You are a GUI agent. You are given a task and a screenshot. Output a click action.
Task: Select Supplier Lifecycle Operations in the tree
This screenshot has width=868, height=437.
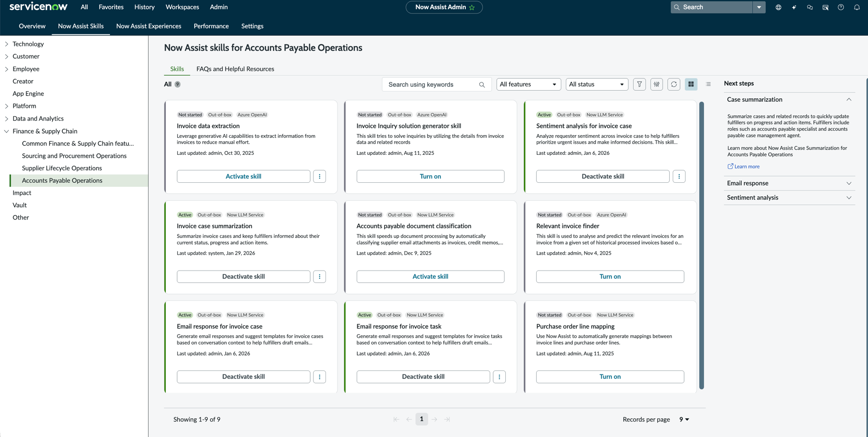62,168
